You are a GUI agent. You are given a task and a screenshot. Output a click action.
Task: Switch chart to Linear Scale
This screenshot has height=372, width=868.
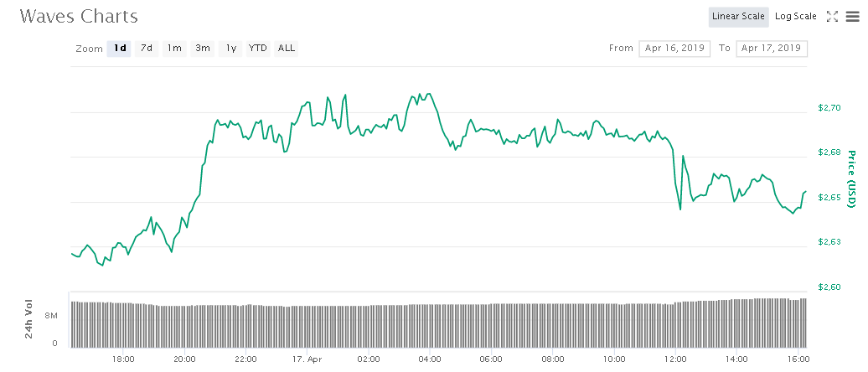[x=738, y=16]
